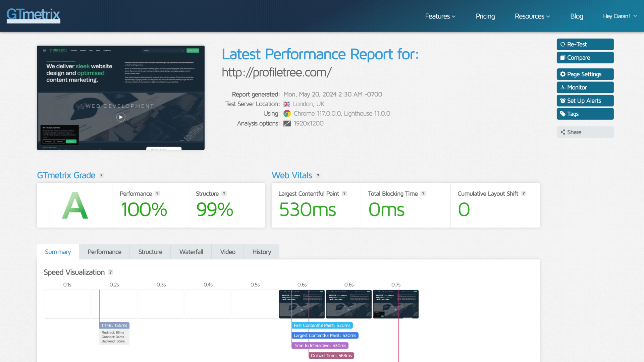
Task: Click the First Contentful Paint timeline marker
Action: tap(322, 325)
